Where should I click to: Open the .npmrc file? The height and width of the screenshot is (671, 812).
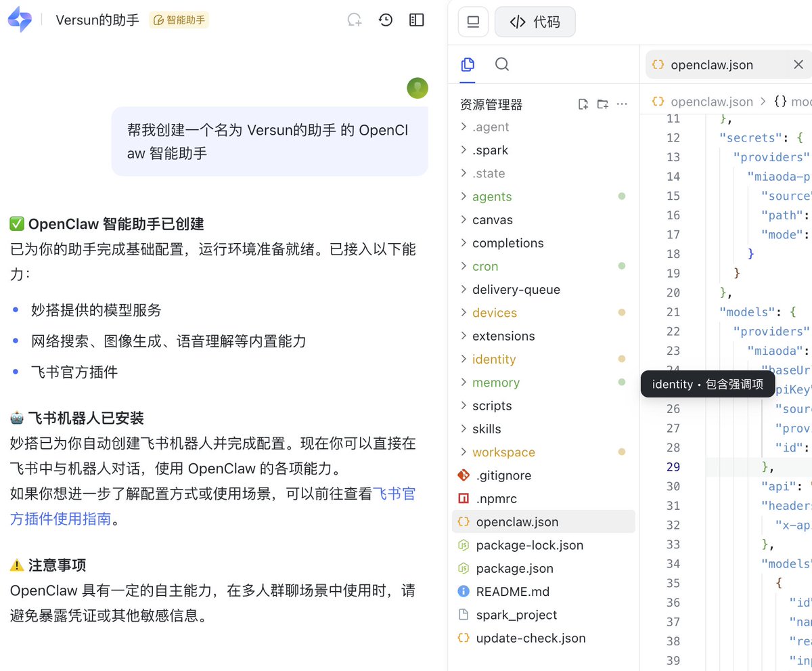pos(543,499)
